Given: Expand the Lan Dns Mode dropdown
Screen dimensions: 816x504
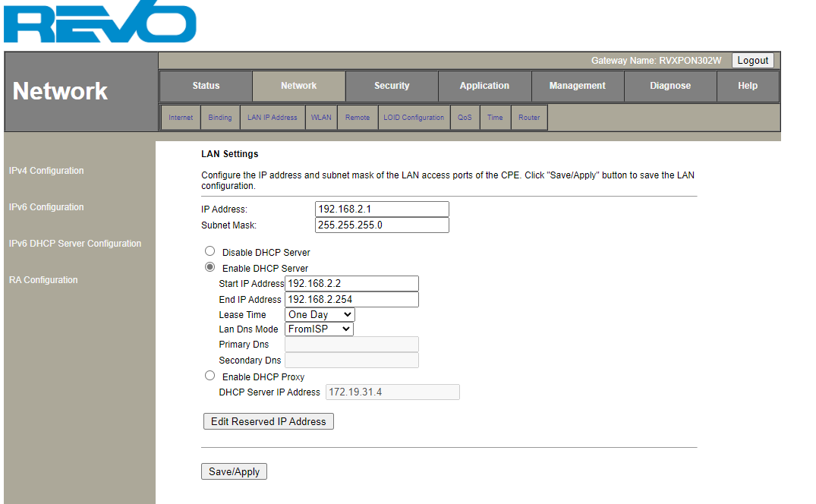Looking at the screenshot, I should click(320, 329).
